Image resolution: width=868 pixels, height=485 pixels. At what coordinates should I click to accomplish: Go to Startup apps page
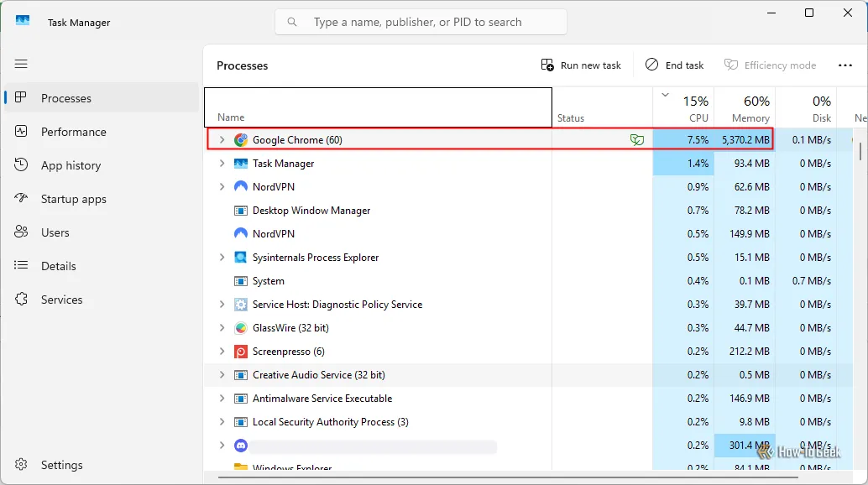[73, 199]
